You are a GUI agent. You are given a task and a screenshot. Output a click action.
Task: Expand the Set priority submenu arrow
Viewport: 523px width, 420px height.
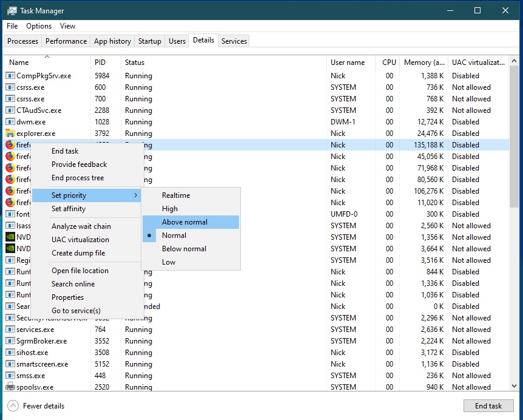coord(135,195)
